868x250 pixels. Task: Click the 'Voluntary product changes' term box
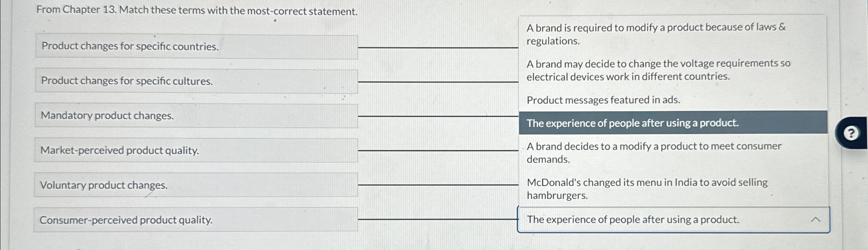[195, 185]
